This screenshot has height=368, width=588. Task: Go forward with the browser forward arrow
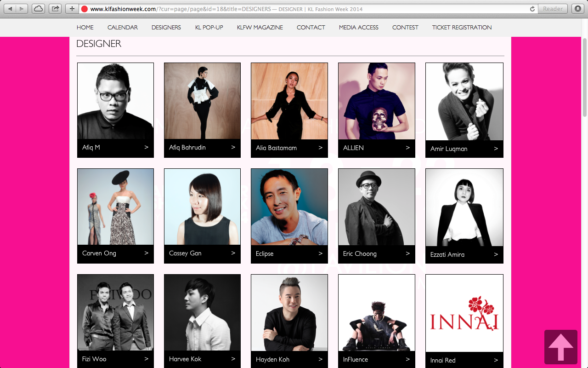tap(22, 9)
